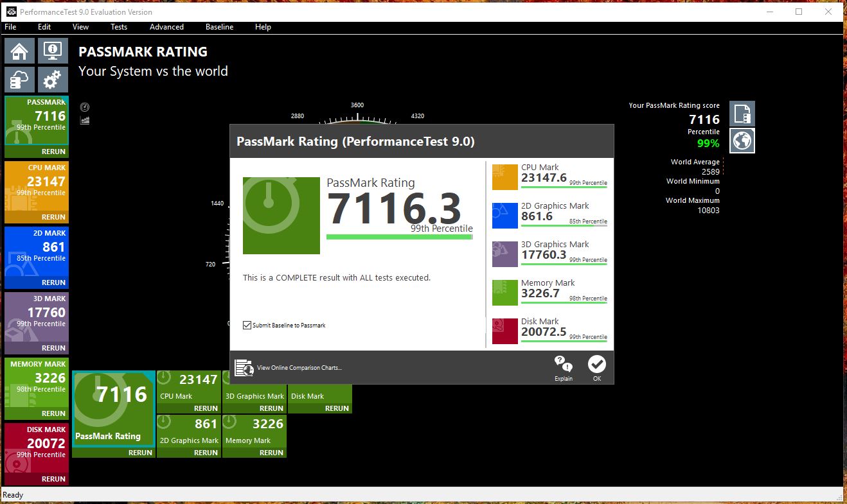Click the red Disk Mark icon in dialog
Viewport: 847px width, 504px height.
point(505,331)
